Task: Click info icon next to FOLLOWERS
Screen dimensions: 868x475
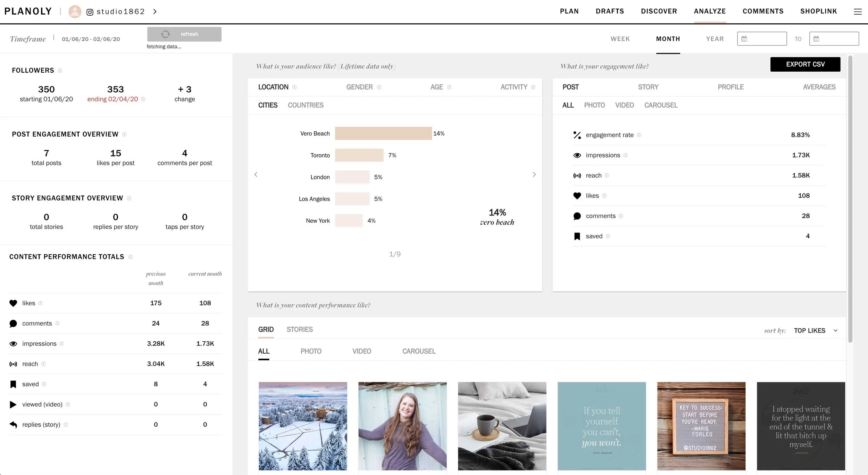Action: point(60,71)
